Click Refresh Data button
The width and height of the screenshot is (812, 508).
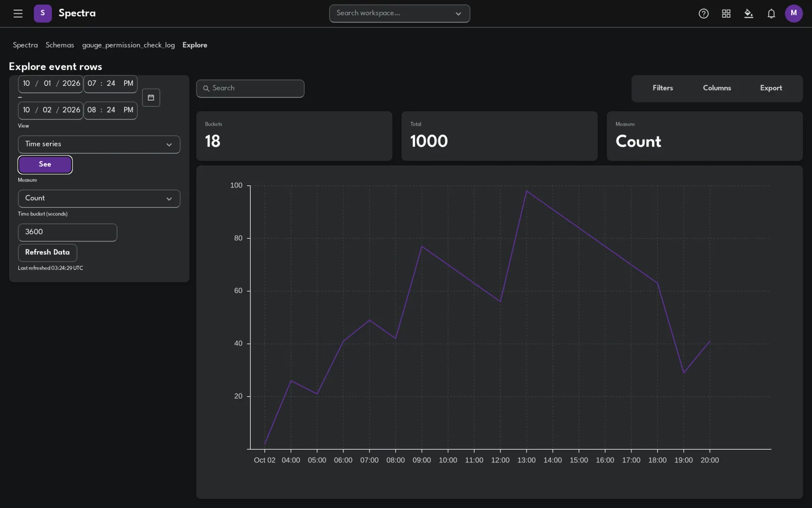tap(48, 252)
